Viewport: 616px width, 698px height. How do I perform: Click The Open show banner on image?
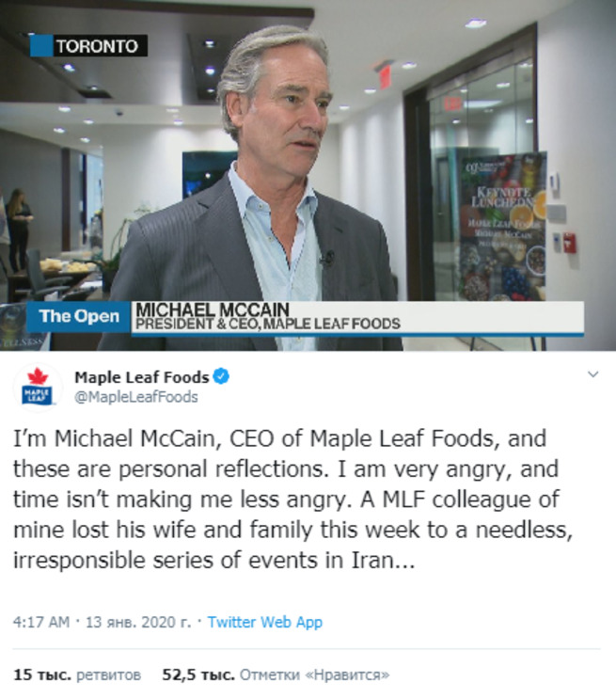point(79,316)
